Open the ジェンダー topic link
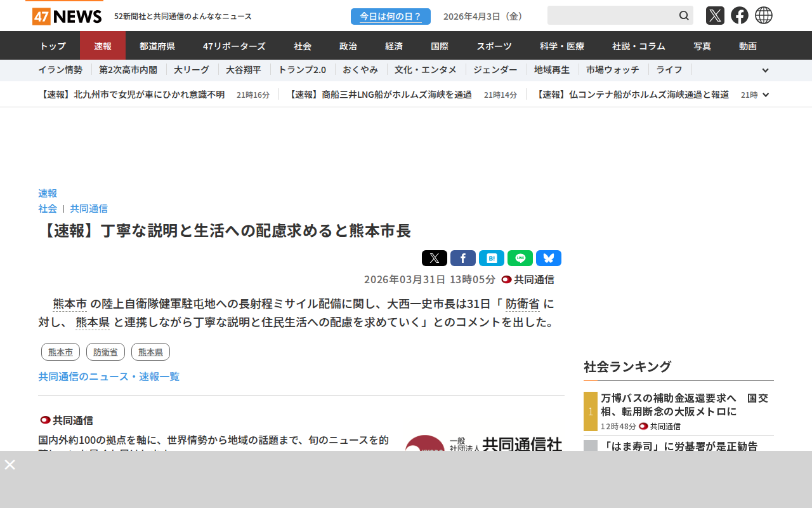 click(x=495, y=70)
